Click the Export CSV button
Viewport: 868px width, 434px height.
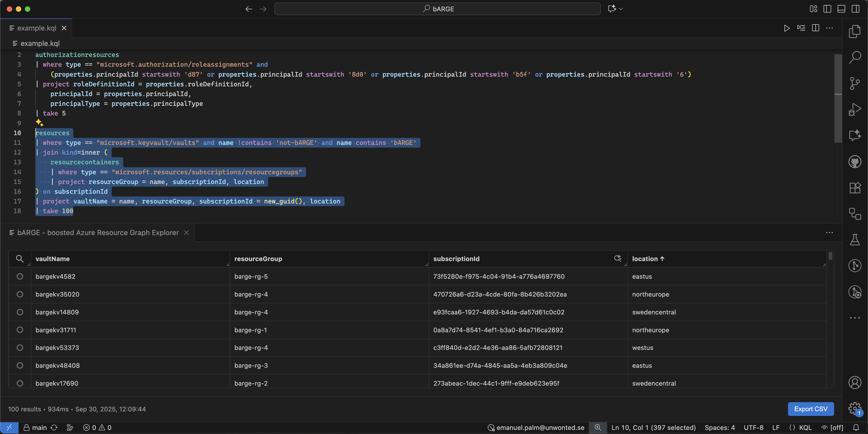[810, 409]
